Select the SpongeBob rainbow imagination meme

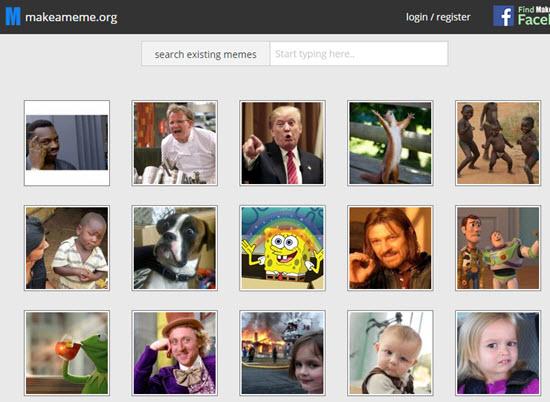(282, 248)
